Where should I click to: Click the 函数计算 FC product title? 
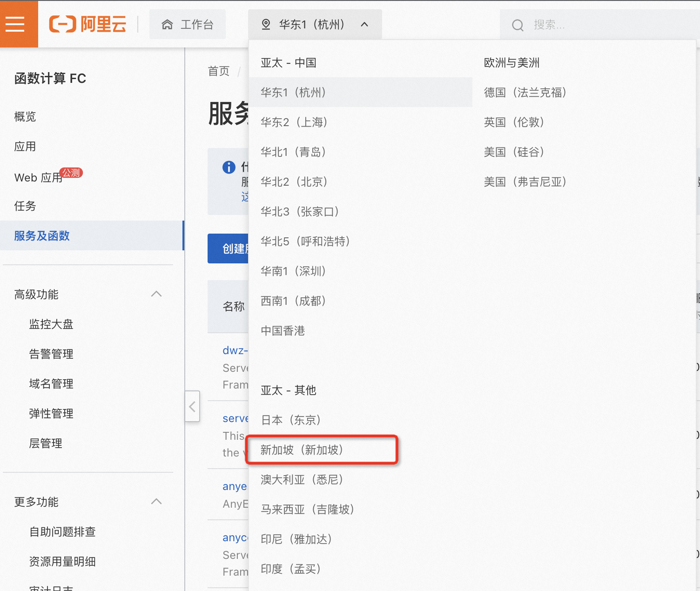[50, 79]
